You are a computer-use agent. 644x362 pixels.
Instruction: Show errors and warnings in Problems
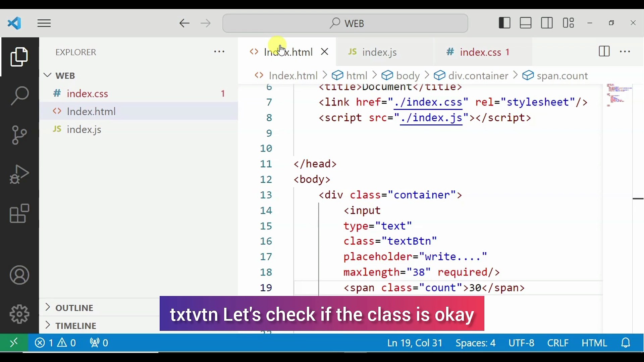[x=56, y=343]
